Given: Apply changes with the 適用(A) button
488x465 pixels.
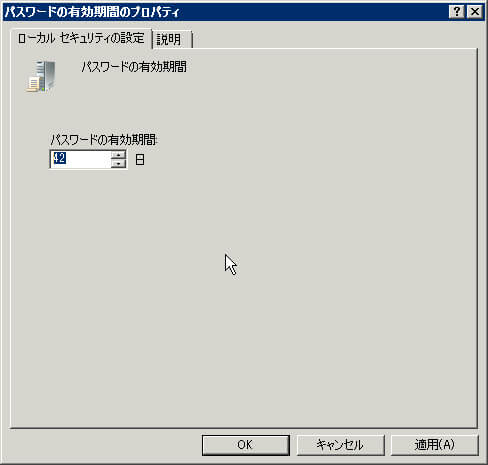Looking at the screenshot, I should 434,445.
